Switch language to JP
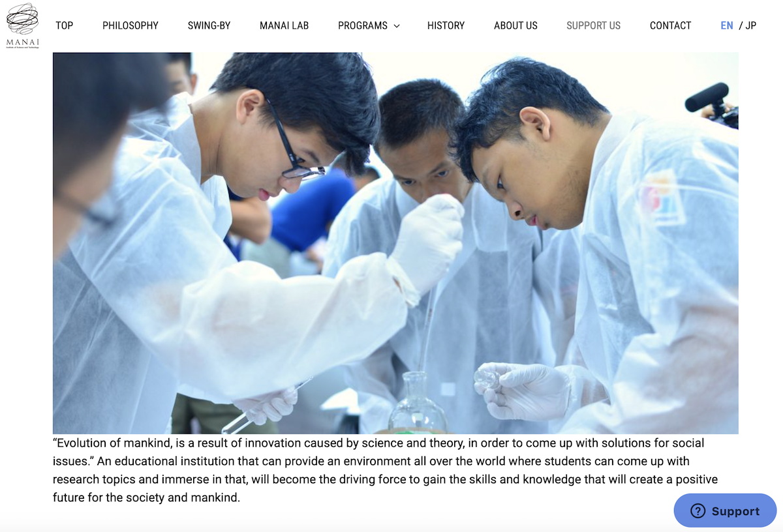Image resolution: width=783 pixels, height=532 pixels. (751, 25)
